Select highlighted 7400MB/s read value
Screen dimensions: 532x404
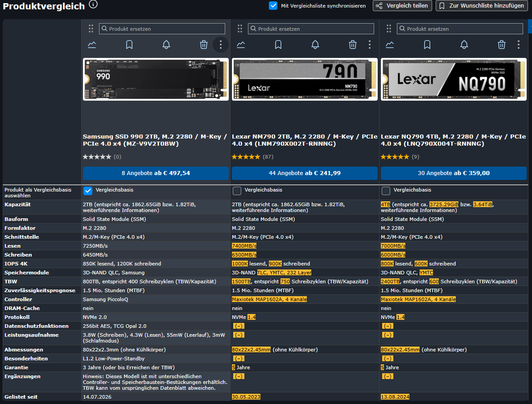pyautogui.click(x=244, y=246)
